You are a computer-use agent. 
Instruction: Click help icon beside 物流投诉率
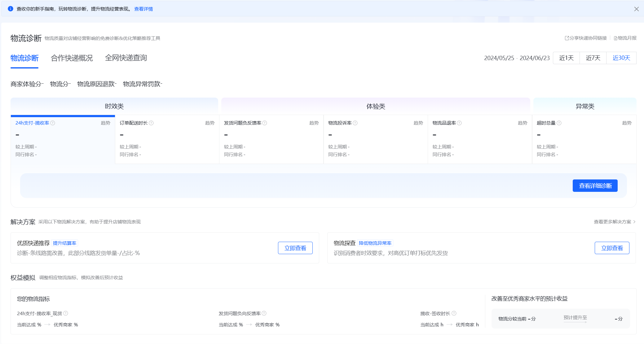[x=355, y=123]
